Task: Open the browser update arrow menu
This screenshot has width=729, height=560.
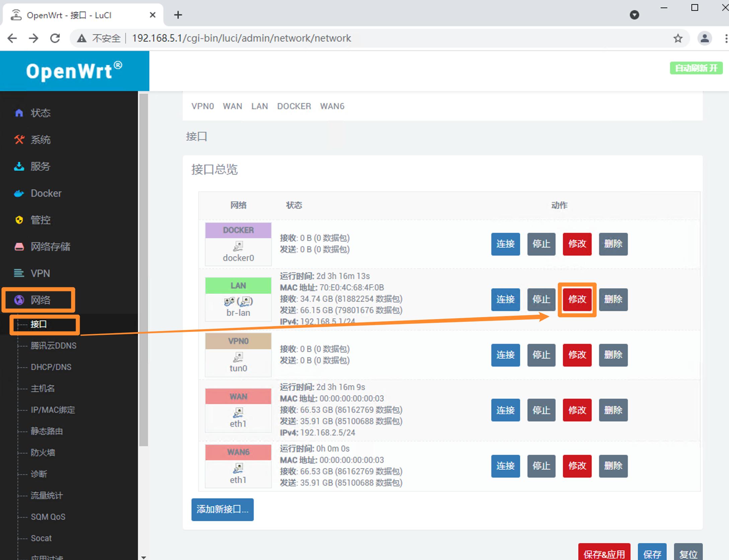Action: [x=635, y=15]
